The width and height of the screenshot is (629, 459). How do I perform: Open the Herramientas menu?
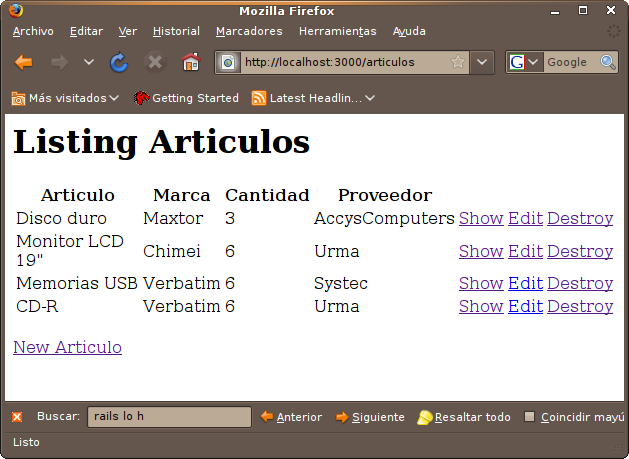click(x=337, y=31)
